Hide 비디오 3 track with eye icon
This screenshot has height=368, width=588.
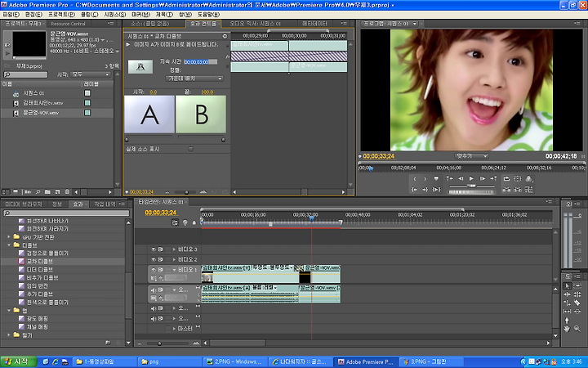tap(154, 249)
